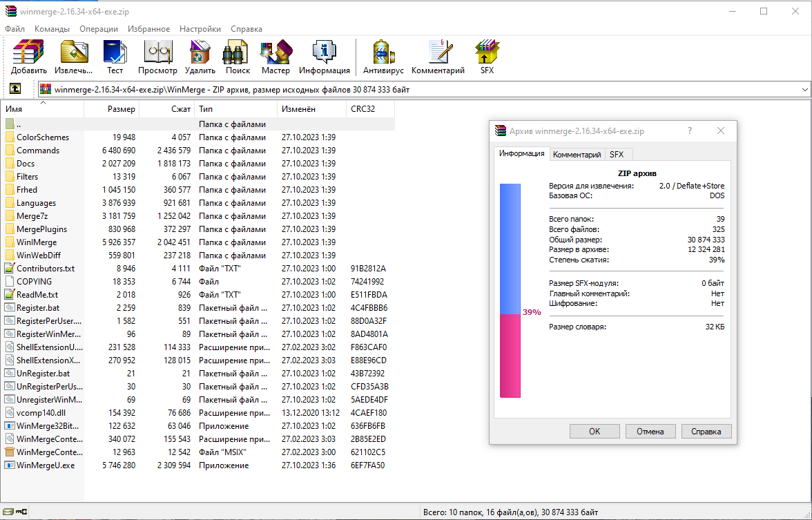Expand the archive path dropdown arrow

[x=805, y=90]
